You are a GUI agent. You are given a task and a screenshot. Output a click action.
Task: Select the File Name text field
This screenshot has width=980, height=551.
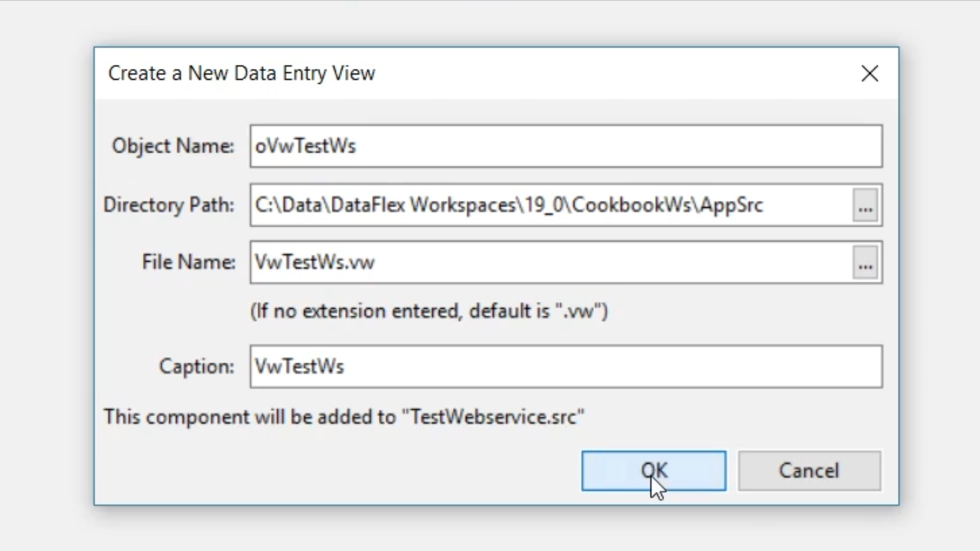click(x=550, y=263)
